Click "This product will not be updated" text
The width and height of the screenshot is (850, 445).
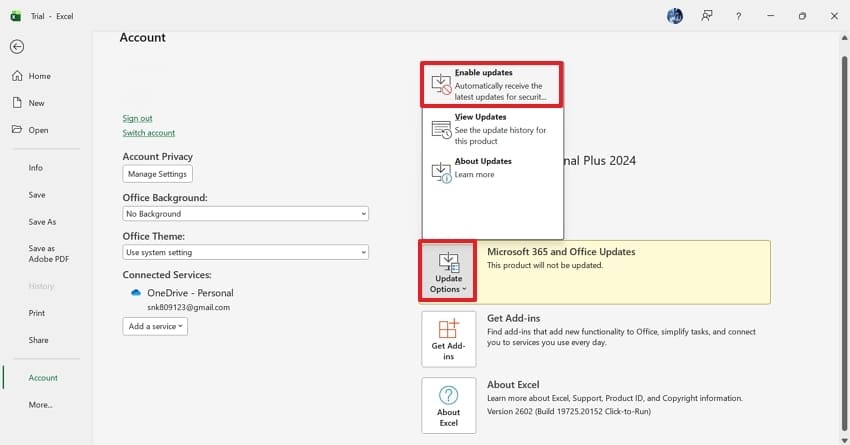coord(545,265)
